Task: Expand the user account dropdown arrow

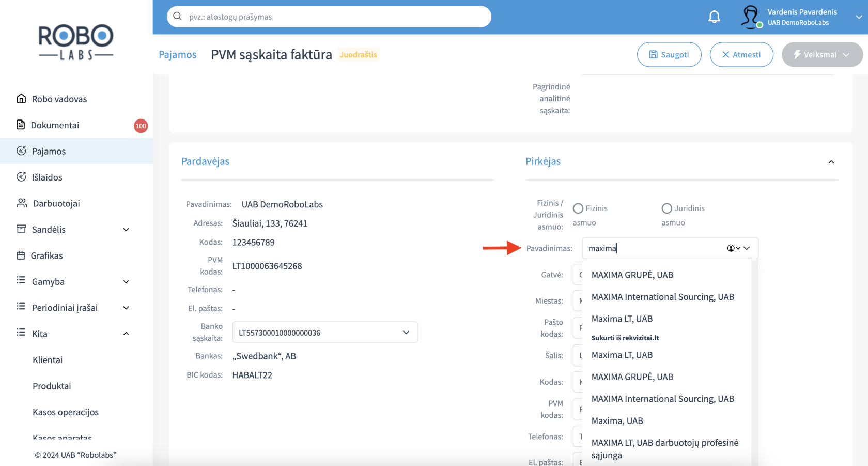Action: 859,17
